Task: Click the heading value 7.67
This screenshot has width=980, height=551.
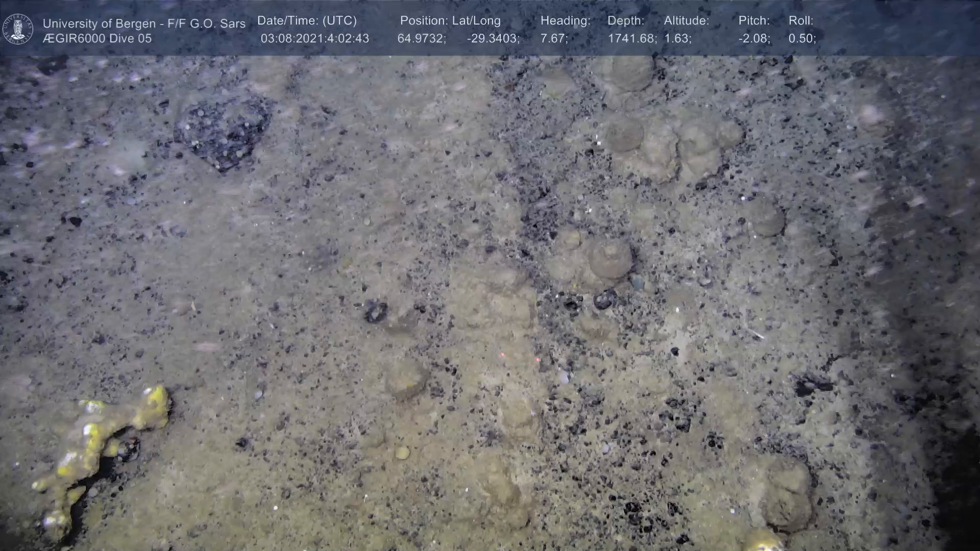Action: (x=554, y=38)
